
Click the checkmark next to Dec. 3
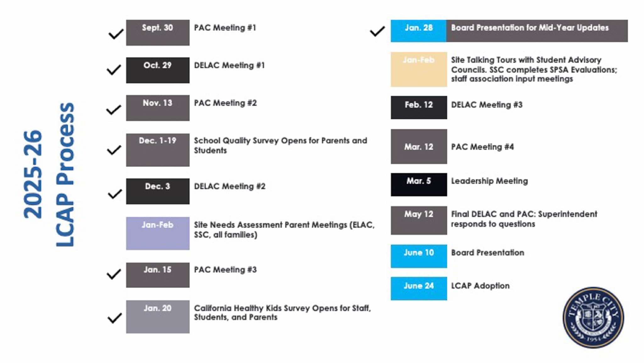click(x=115, y=194)
